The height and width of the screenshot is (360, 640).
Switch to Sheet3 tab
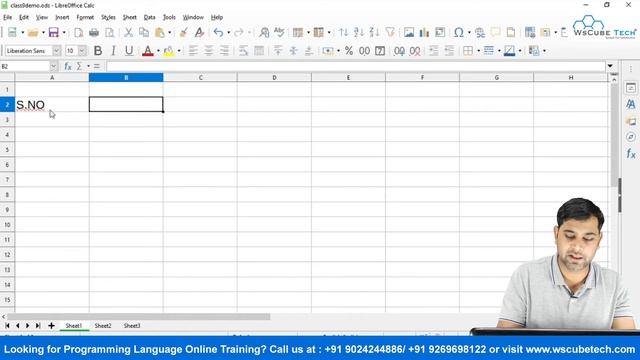click(x=132, y=326)
